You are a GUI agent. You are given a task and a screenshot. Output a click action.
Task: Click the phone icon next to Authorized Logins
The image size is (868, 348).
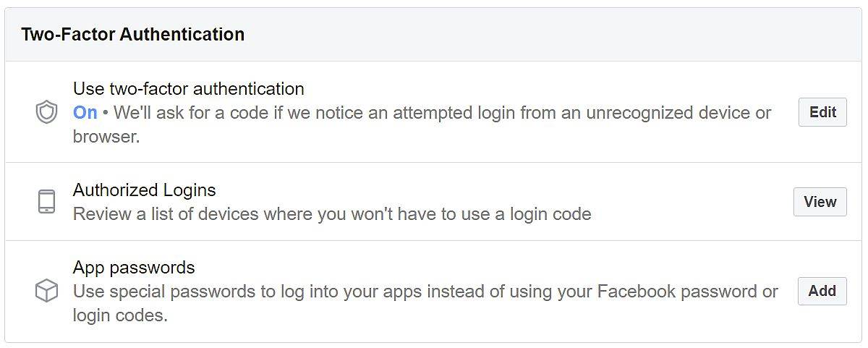coord(46,201)
